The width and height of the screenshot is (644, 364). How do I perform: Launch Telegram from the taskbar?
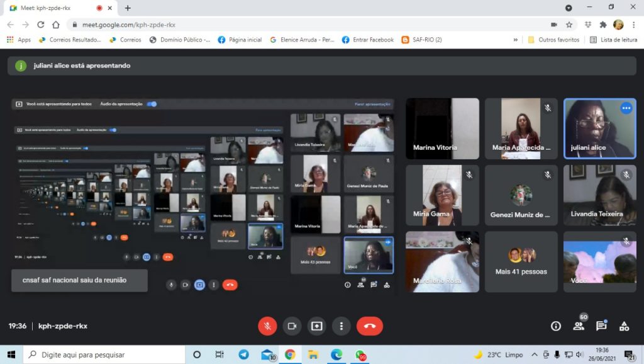pyautogui.click(x=243, y=355)
